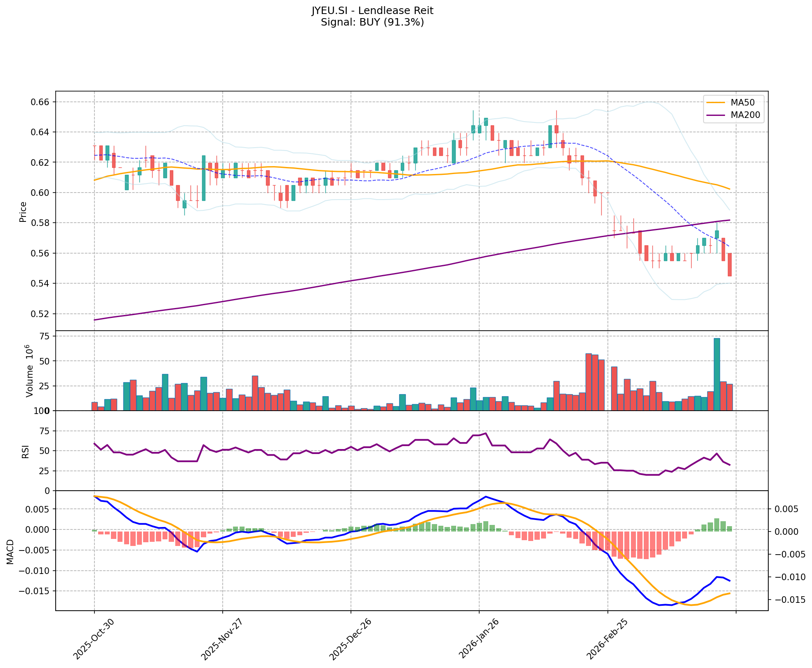The image size is (812, 668).
Task: Click the 0.52 price axis tick label
Action: click(x=40, y=314)
